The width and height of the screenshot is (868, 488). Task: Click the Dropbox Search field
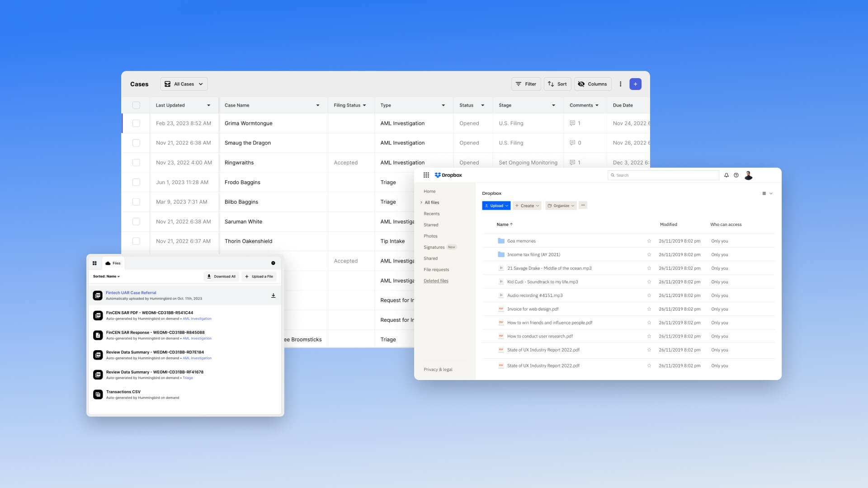(663, 175)
